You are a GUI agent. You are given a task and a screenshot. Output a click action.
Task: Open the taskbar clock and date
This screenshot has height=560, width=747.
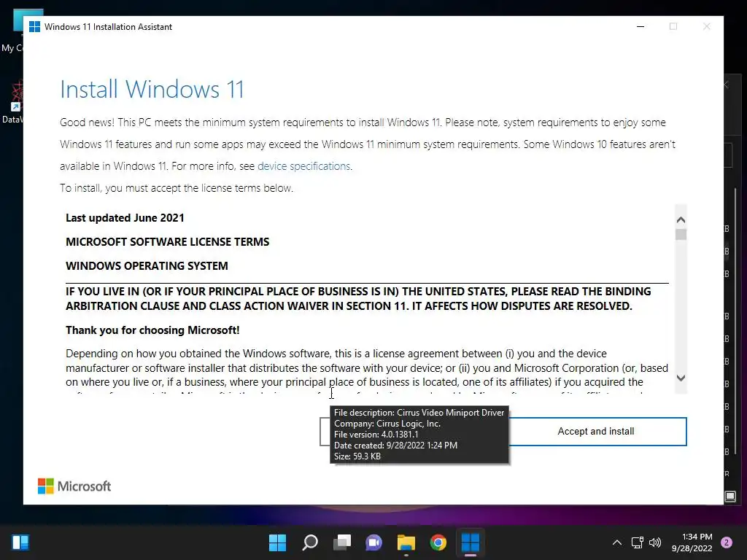[x=692, y=542]
